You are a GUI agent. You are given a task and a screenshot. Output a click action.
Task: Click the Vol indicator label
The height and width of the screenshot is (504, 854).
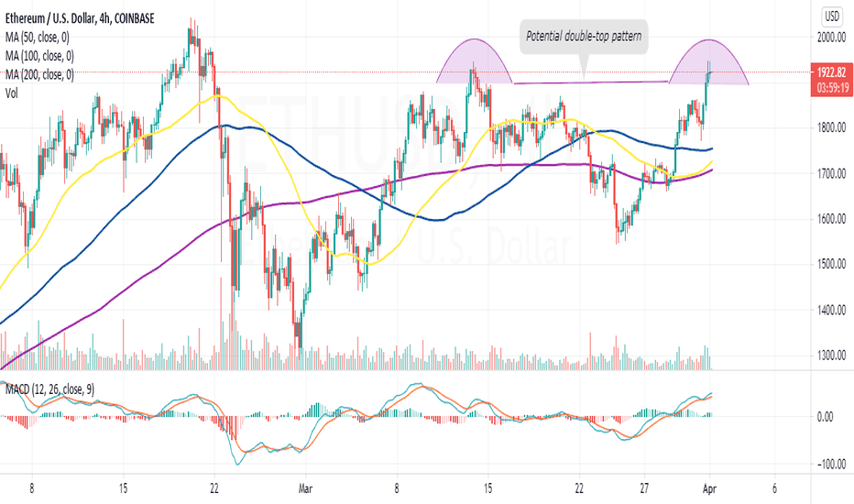[x=11, y=93]
